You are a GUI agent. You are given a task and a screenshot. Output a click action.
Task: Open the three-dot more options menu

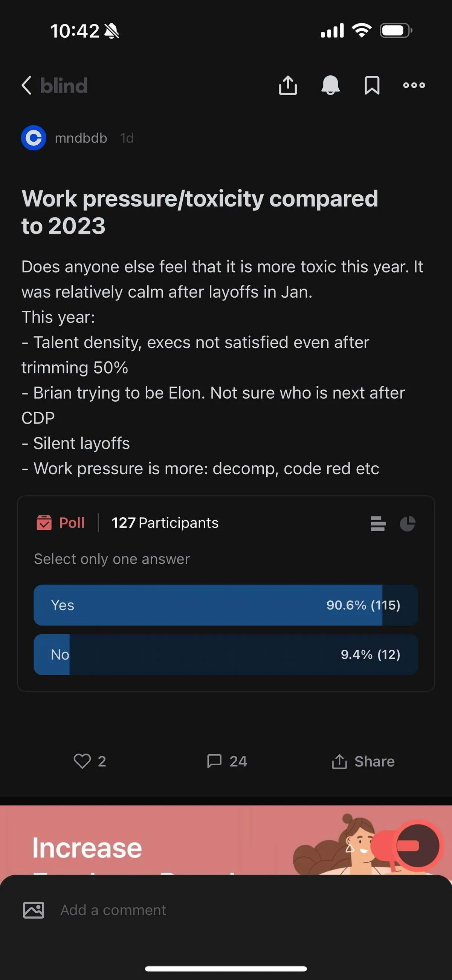(x=414, y=85)
